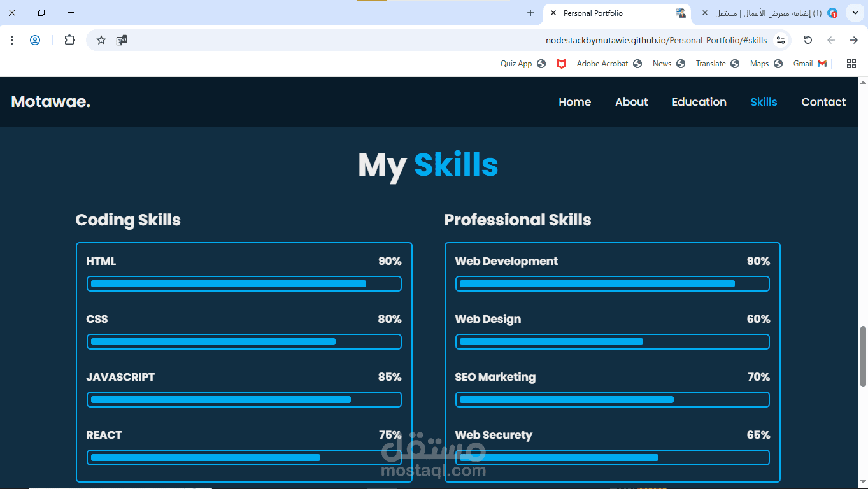Open the Apps grid in bookmarks bar
Viewport: 868px width, 489px height.
click(851, 64)
